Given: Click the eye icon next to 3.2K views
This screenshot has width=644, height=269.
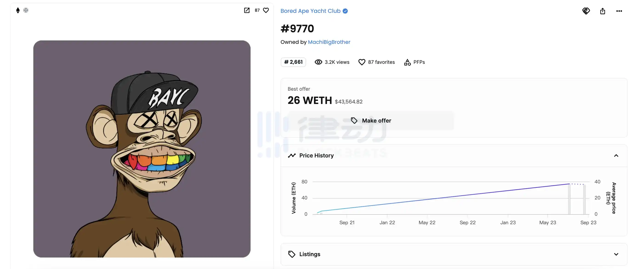Looking at the screenshot, I should coord(318,62).
